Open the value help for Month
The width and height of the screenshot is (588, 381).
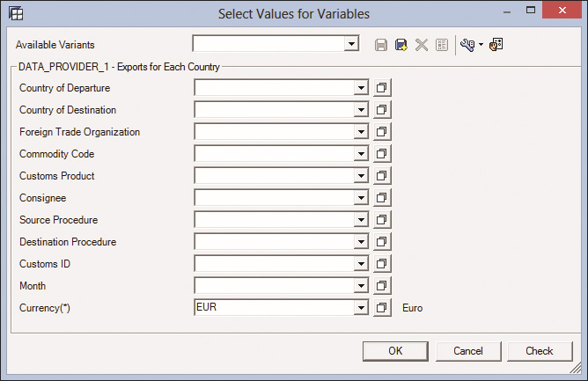(x=382, y=286)
